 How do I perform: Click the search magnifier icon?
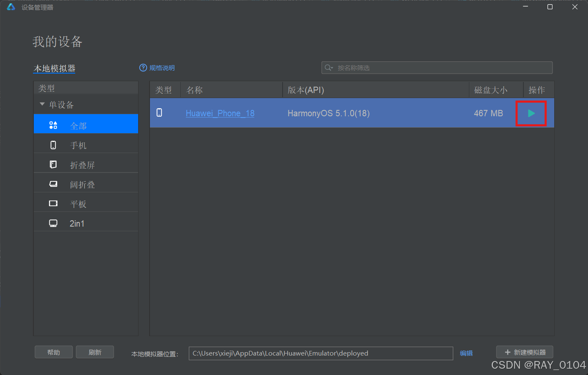tap(329, 68)
